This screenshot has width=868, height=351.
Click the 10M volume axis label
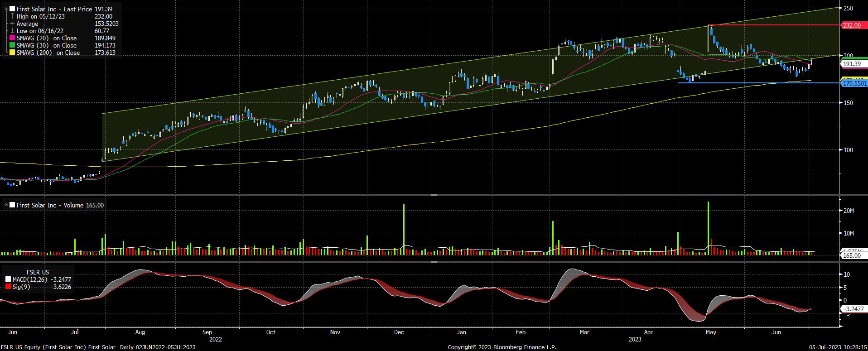[x=849, y=233]
